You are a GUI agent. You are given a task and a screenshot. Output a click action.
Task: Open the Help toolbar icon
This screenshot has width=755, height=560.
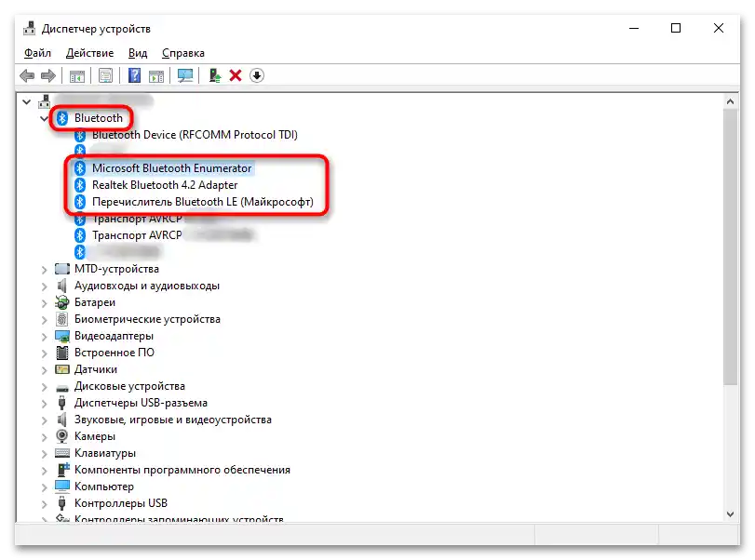coord(134,75)
